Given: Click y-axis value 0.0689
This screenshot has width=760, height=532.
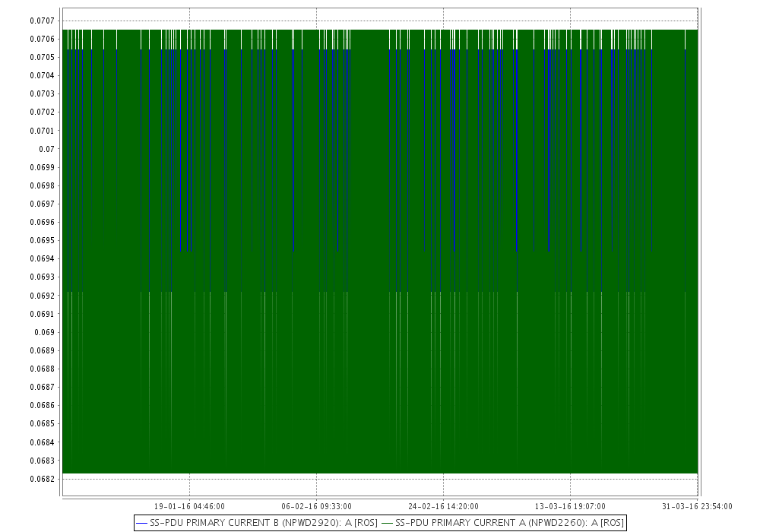Looking at the screenshot, I should (42, 350).
